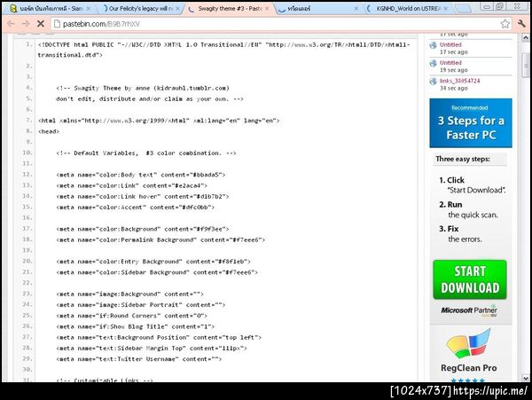Click the <head> tag line

click(x=49, y=131)
